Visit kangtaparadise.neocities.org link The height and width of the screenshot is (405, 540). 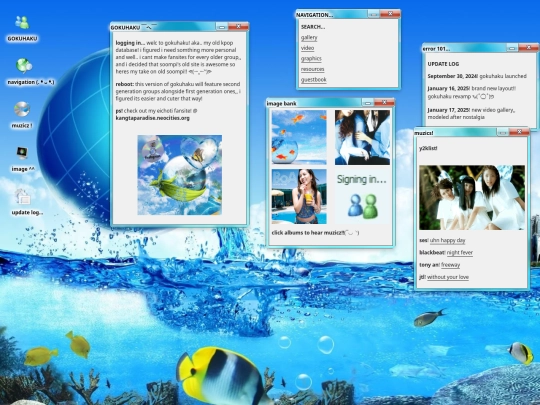153,118
